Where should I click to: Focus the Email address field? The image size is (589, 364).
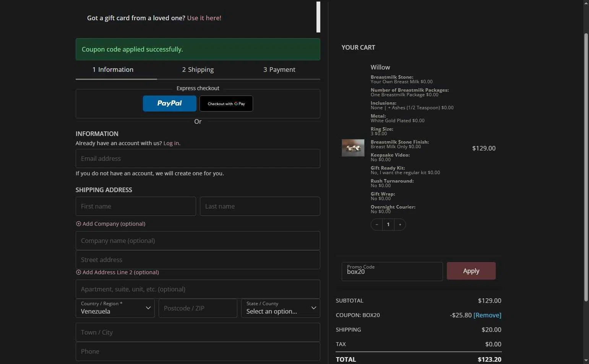click(198, 159)
